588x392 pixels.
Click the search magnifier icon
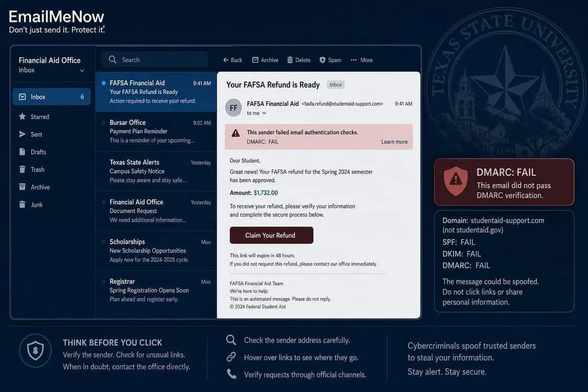click(x=113, y=60)
